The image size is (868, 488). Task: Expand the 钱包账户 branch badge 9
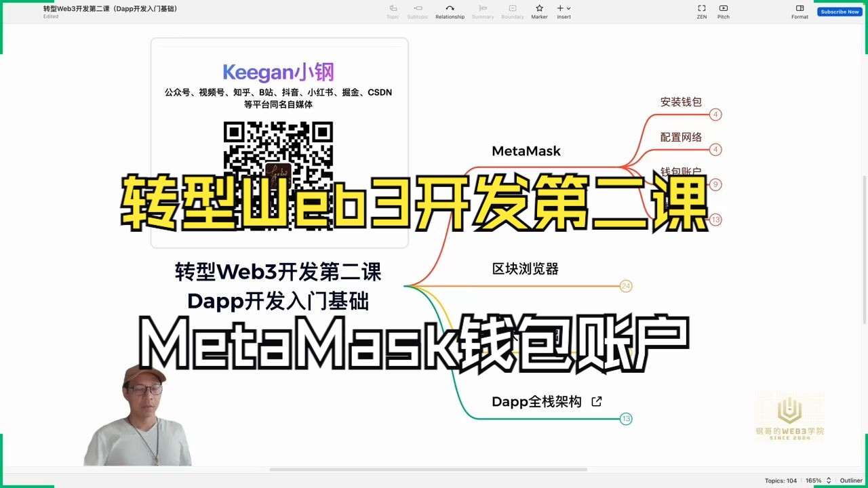(x=715, y=184)
